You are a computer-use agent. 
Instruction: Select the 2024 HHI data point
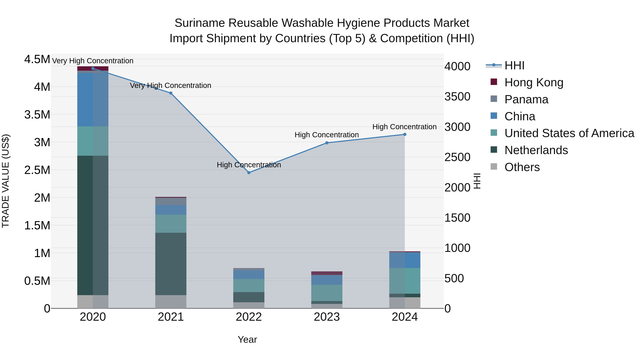coord(405,134)
